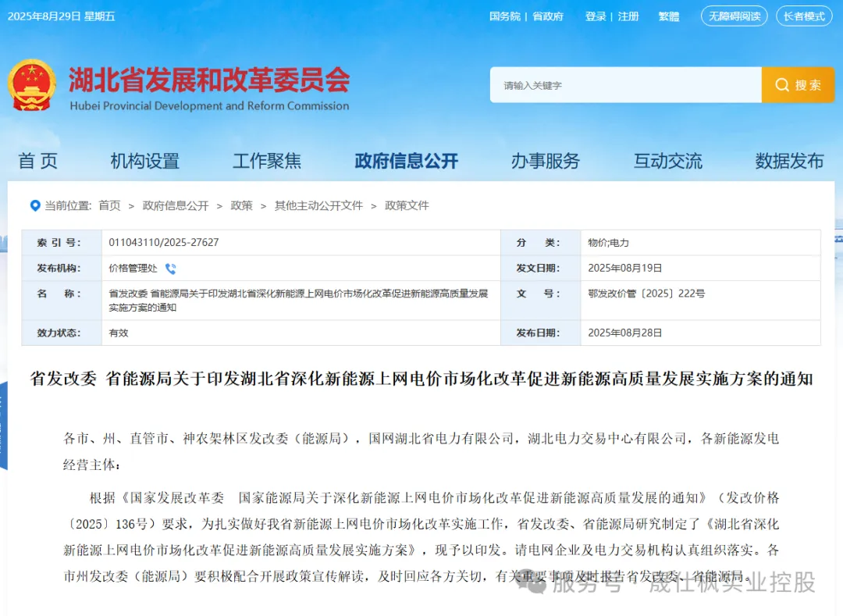The width and height of the screenshot is (843, 616).
Task: Click the phone icon beside 价格管理处
Action: coord(170,269)
